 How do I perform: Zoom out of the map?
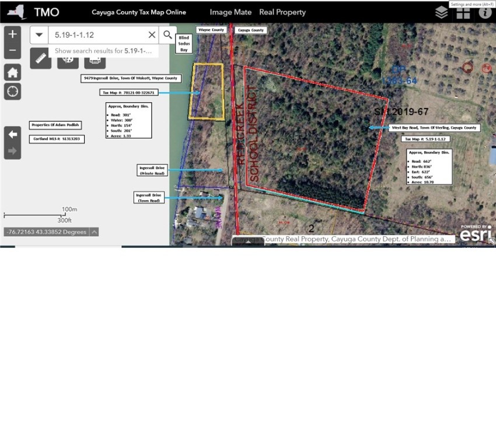(13, 51)
